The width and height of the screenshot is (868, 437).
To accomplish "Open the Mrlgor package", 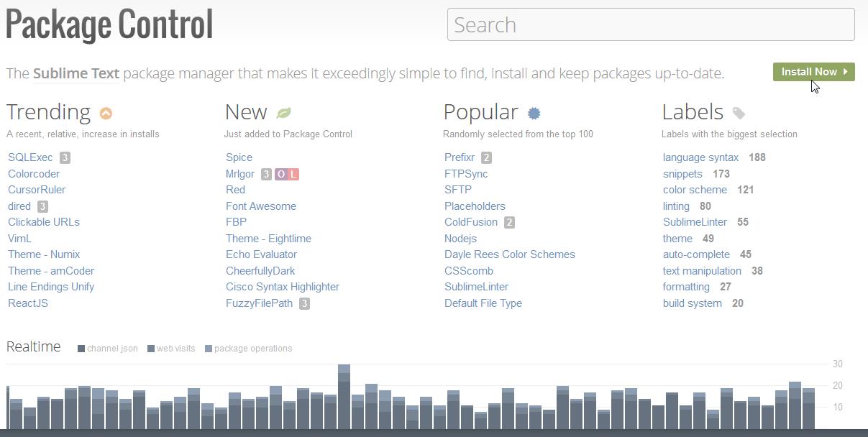I will click(240, 174).
